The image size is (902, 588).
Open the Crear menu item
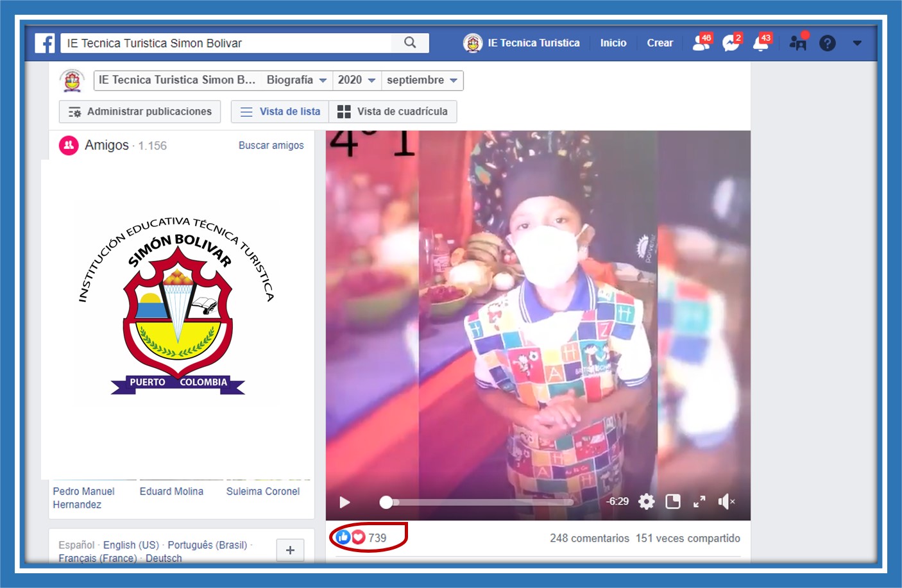[x=659, y=43]
